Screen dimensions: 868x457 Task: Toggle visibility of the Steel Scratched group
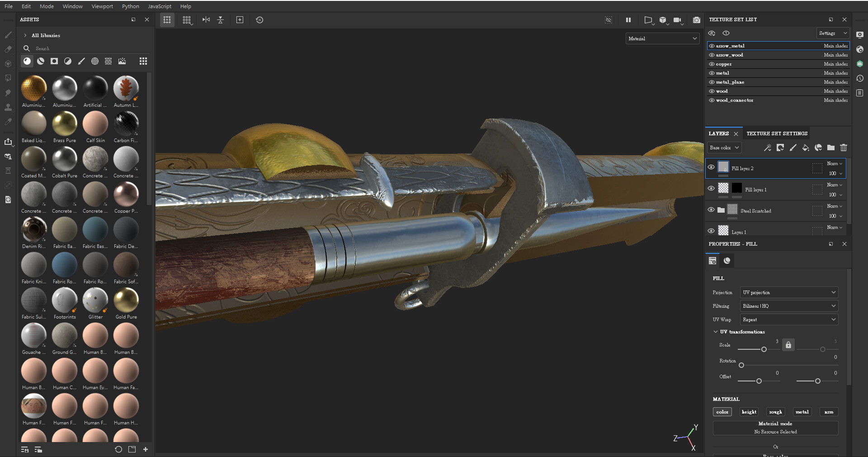click(x=711, y=209)
